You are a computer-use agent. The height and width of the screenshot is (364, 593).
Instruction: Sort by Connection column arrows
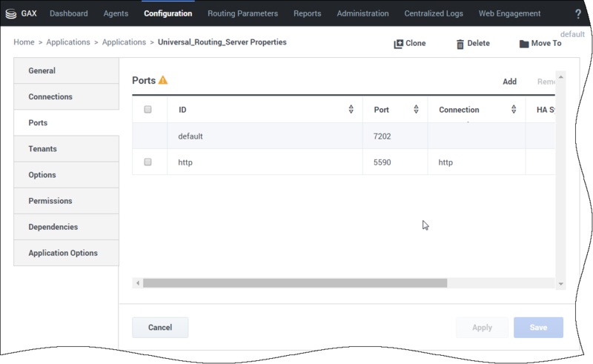click(514, 110)
